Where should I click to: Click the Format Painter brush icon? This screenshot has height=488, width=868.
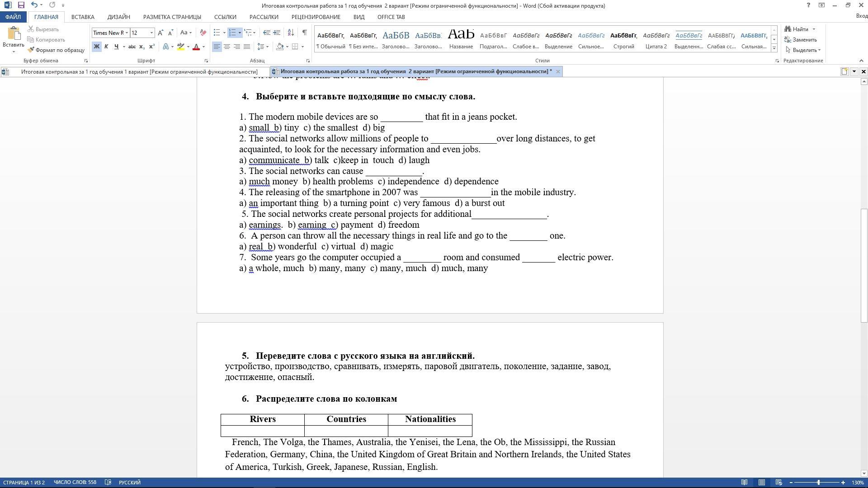pyautogui.click(x=31, y=50)
